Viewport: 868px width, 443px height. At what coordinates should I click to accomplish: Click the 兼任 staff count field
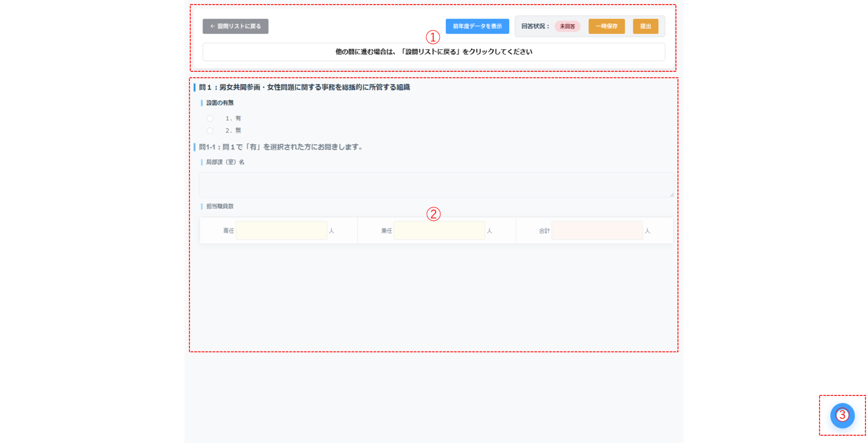439,231
